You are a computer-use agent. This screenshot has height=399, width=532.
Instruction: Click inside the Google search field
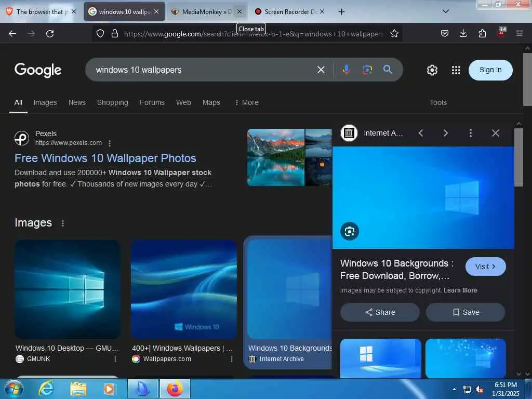coord(204,70)
